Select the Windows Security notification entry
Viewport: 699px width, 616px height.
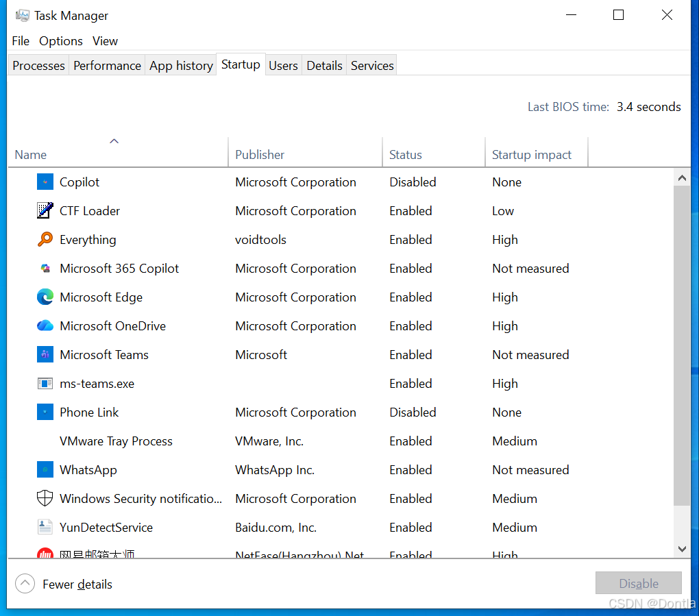(141, 499)
